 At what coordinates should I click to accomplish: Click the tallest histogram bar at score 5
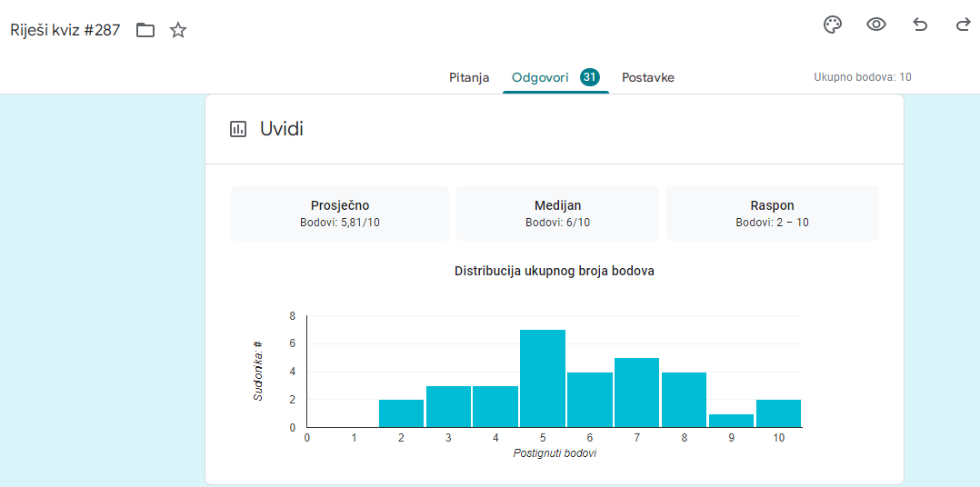pos(543,378)
